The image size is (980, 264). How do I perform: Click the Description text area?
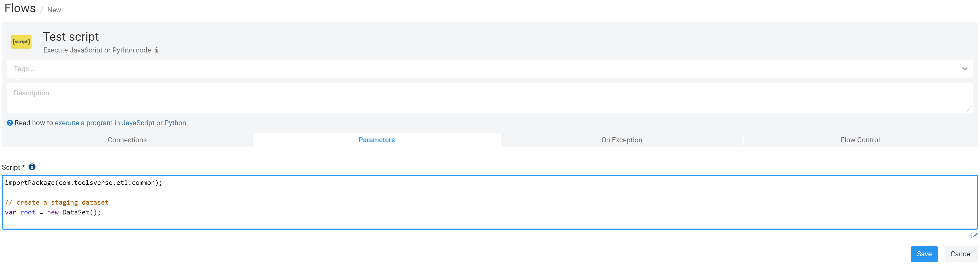[x=457, y=98]
